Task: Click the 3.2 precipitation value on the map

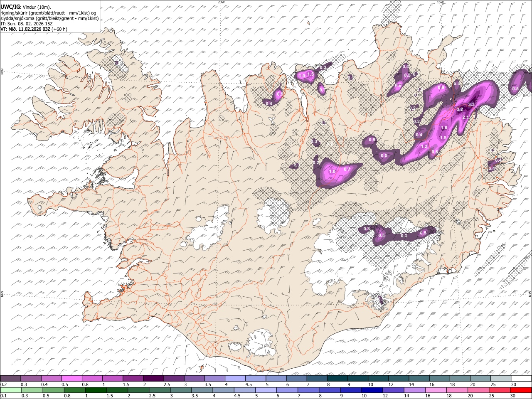Action: click(x=460, y=110)
